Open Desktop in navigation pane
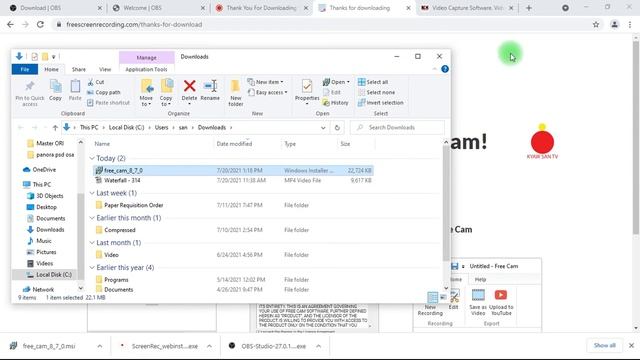The image size is (640, 360). tap(46, 207)
